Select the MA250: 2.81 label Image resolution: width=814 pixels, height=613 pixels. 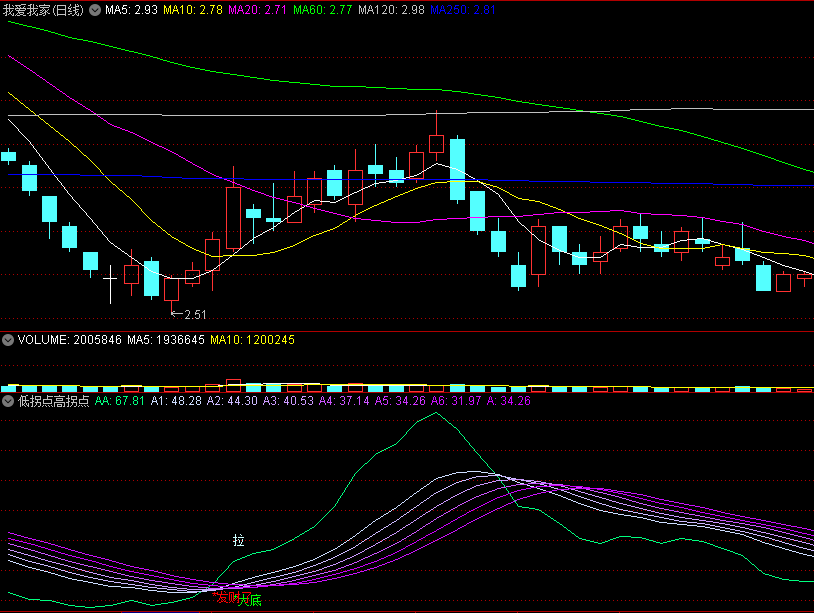(463, 10)
